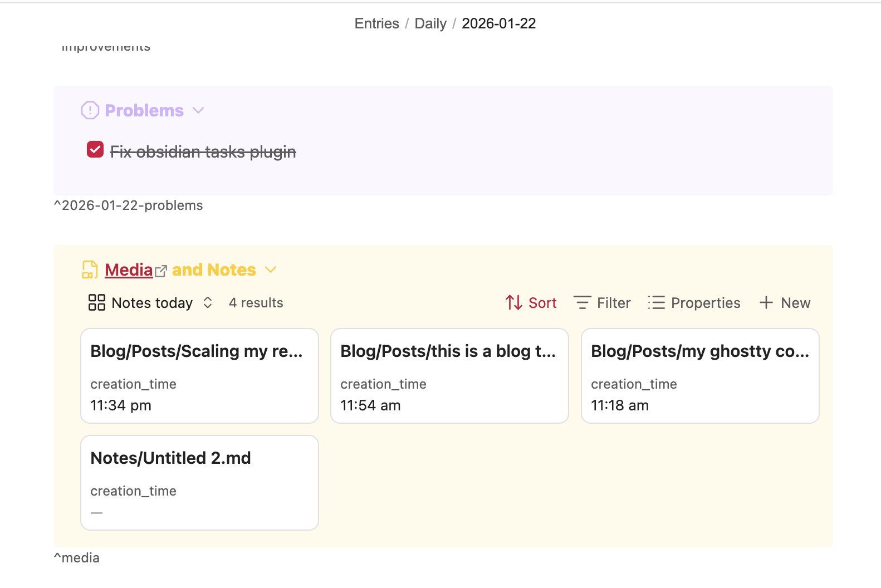Click the Problems callout warning icon
Image resolution: width=881 pixels, height=588 pixels.
pos(90,110)
